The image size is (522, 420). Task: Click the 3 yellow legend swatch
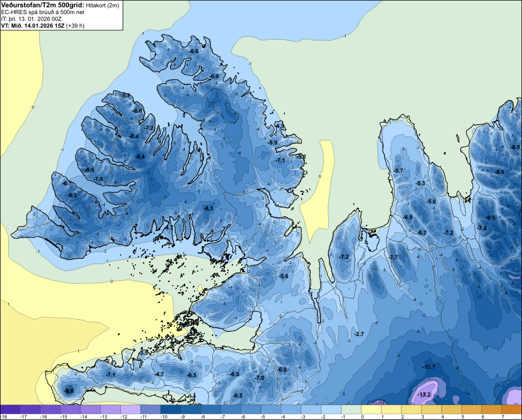[x=432, y=410]
